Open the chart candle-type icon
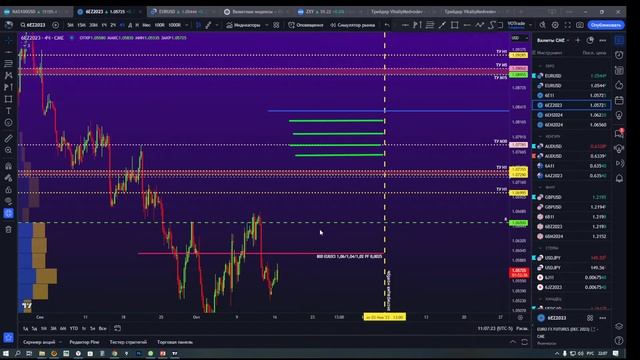 point(198,25)
